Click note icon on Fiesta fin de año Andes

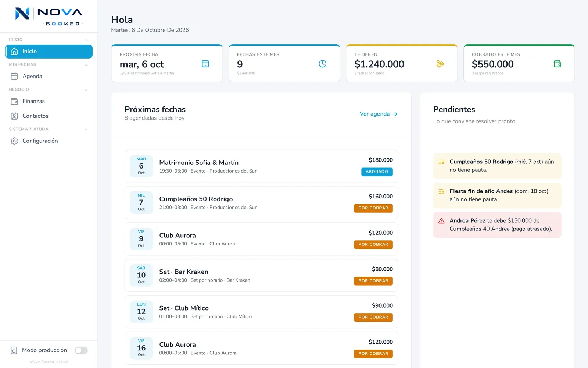441,191
